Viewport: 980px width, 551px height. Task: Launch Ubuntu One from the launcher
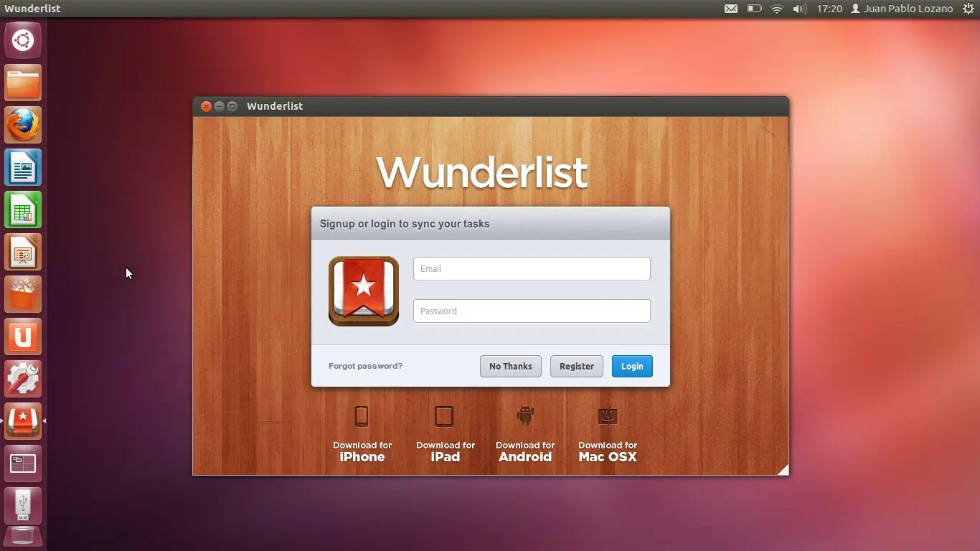click(x=23, y=336)
